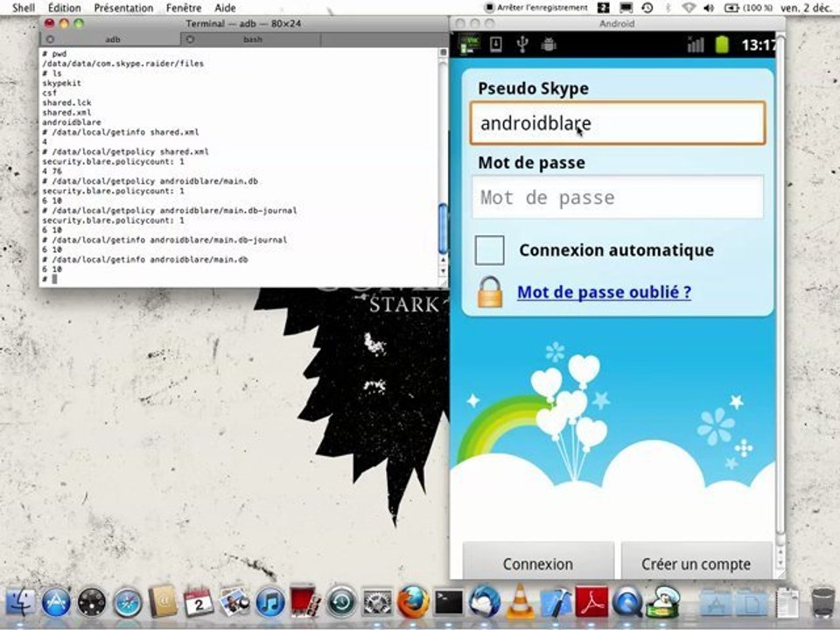Click the padlock icon beside forgotten password
The width and height of the screenshot is (840, 630).
click(490, 292)
